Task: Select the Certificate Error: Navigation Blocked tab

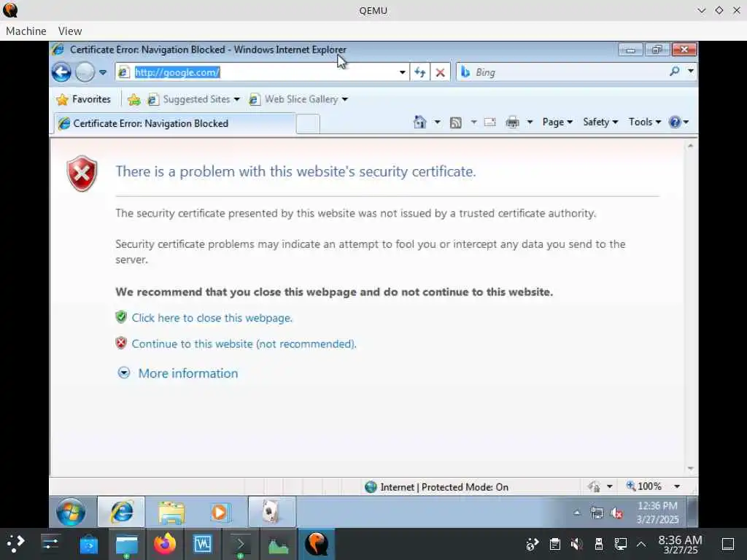Action: (x=174, y=124)
